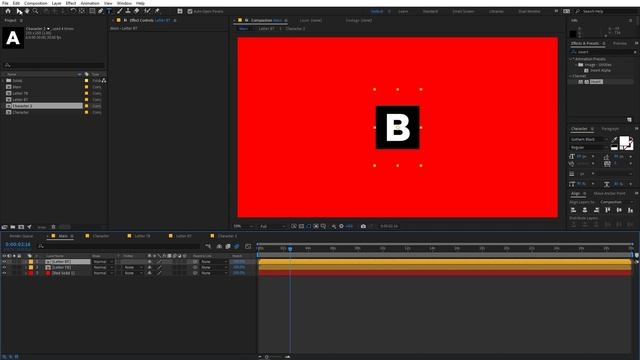
Task: Select the Zoom tool
Action: click(x=36, y=11)
